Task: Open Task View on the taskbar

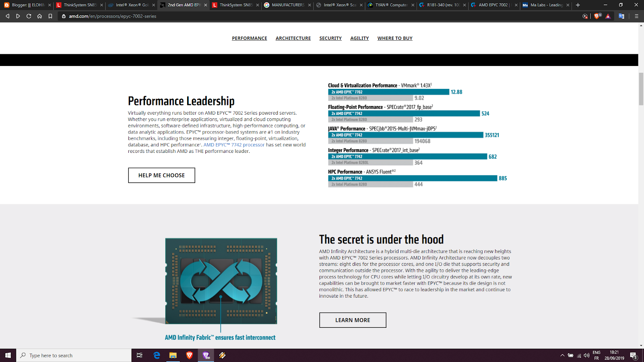Action: (x=140, y=355)
